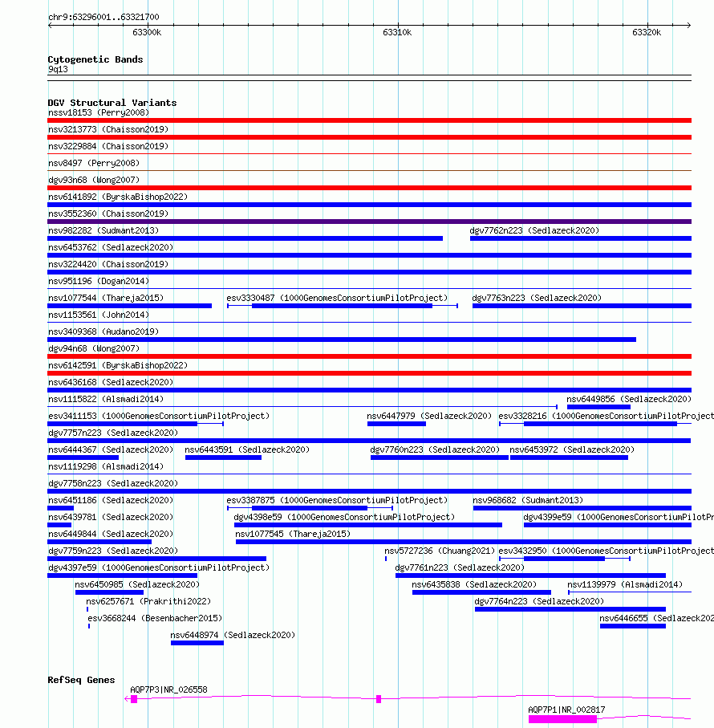This screenshot has width=714, height=728.
Task: Click the nssv18153 (Perry2008) variant label
Action: [x=99, y=113]
